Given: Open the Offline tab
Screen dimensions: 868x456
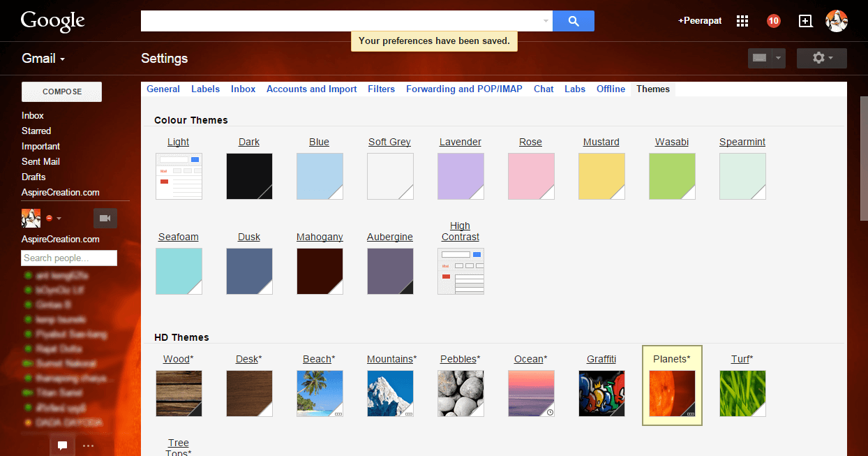Looking at the screenshot, I should (x=611, y=89).
